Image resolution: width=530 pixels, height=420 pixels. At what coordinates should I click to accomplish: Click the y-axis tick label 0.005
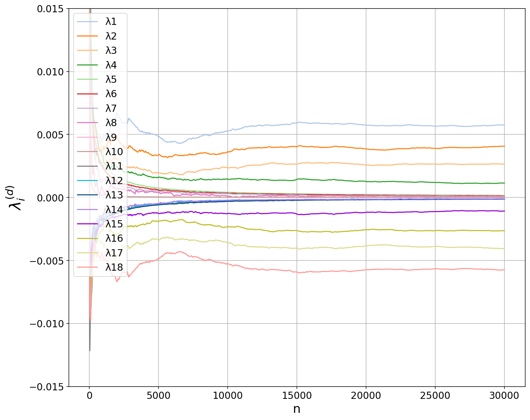coord(50,134)
